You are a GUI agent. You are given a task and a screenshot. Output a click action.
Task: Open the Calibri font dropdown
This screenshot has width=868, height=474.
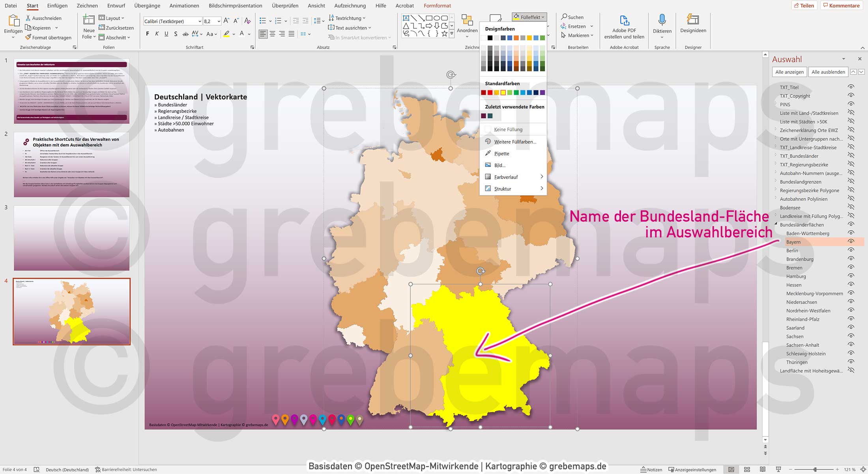200,21
